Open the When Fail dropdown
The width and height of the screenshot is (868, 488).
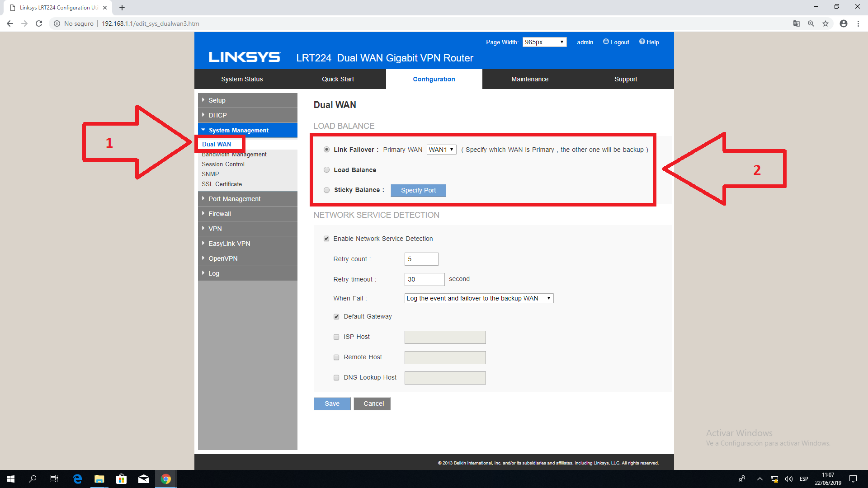point(478,298)
